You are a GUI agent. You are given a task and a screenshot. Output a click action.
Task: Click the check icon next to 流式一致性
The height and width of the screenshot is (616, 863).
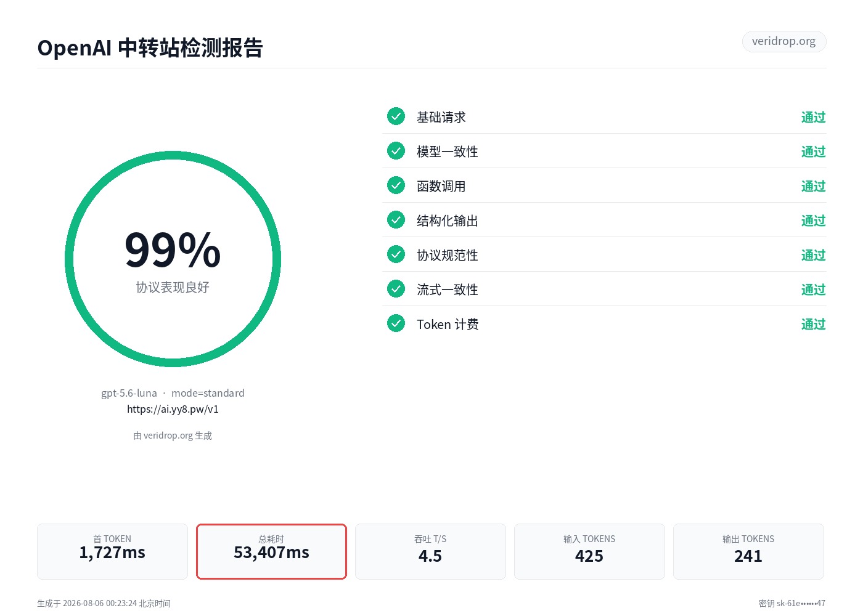coord(396,289)
